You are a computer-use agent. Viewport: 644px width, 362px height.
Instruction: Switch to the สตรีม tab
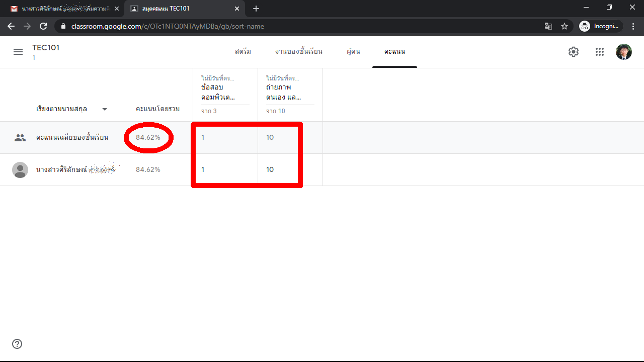(243, 52)
